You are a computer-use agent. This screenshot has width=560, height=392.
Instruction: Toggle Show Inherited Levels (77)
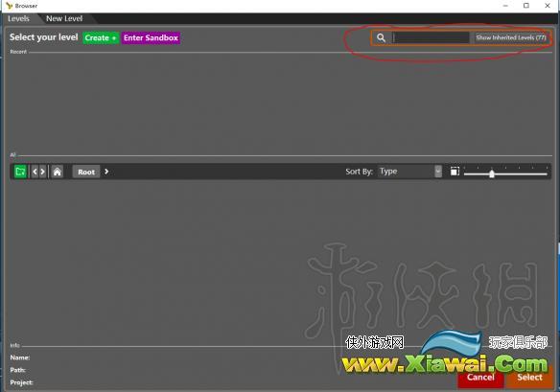point(511,37)
